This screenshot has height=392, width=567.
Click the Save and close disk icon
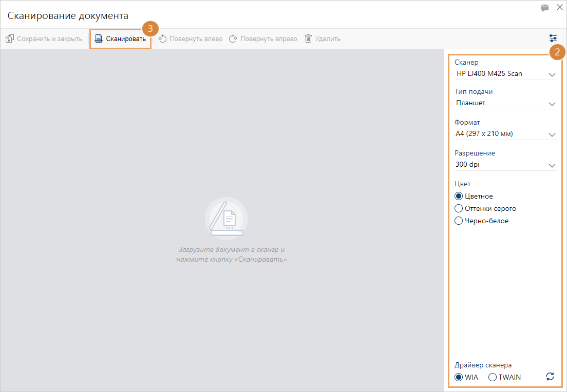[9, 39]
